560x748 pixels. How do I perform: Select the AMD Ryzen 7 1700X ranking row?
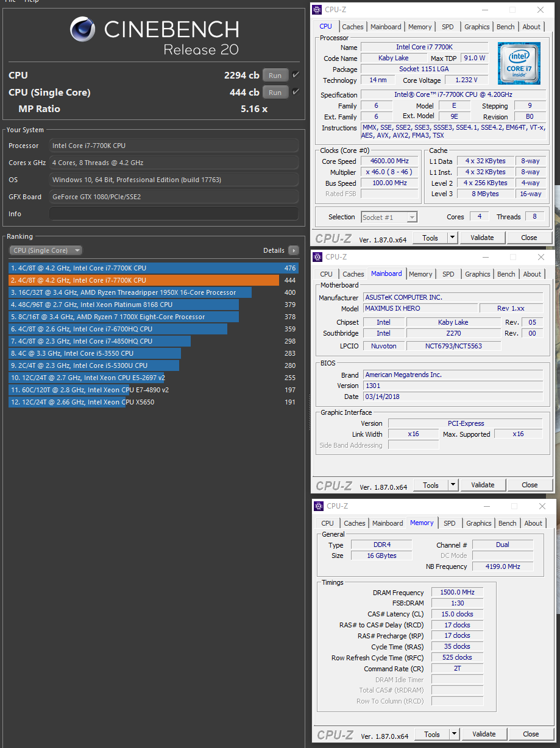pos(154,317)
